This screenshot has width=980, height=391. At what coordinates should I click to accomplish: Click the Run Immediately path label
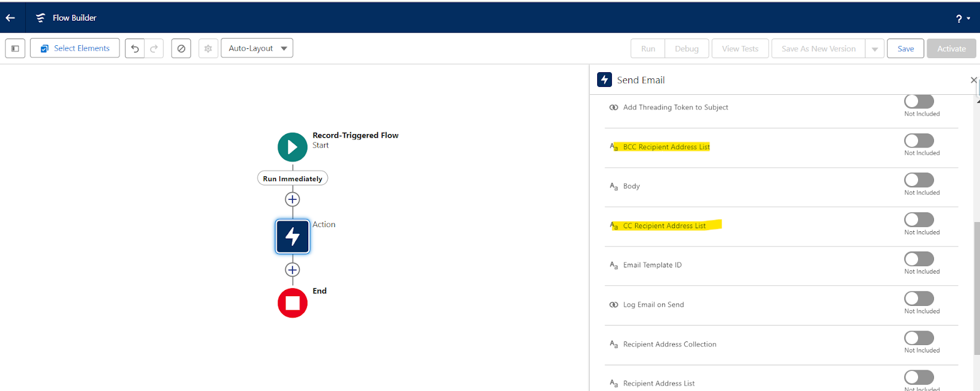tap(293, 179)
